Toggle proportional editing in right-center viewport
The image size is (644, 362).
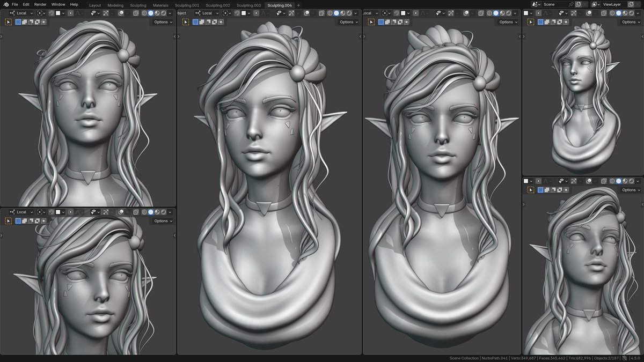click(x=416, y=13)
